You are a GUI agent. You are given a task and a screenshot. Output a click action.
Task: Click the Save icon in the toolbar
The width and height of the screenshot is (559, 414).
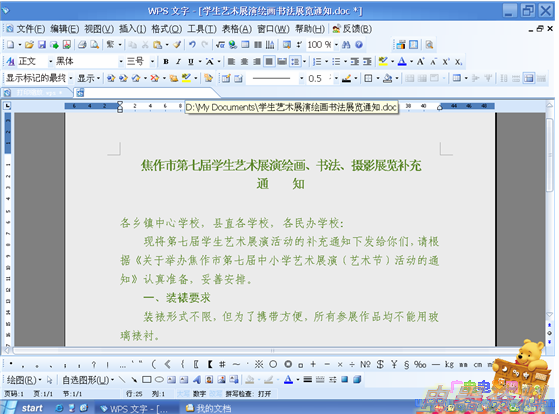click(x=42, y=45)
